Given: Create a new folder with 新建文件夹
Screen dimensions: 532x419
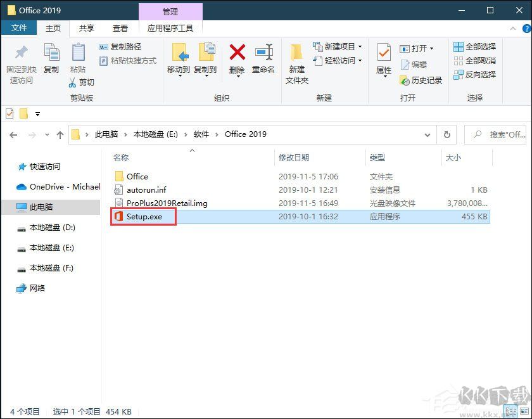Looking at the screenshot, I should pos(296,60).
